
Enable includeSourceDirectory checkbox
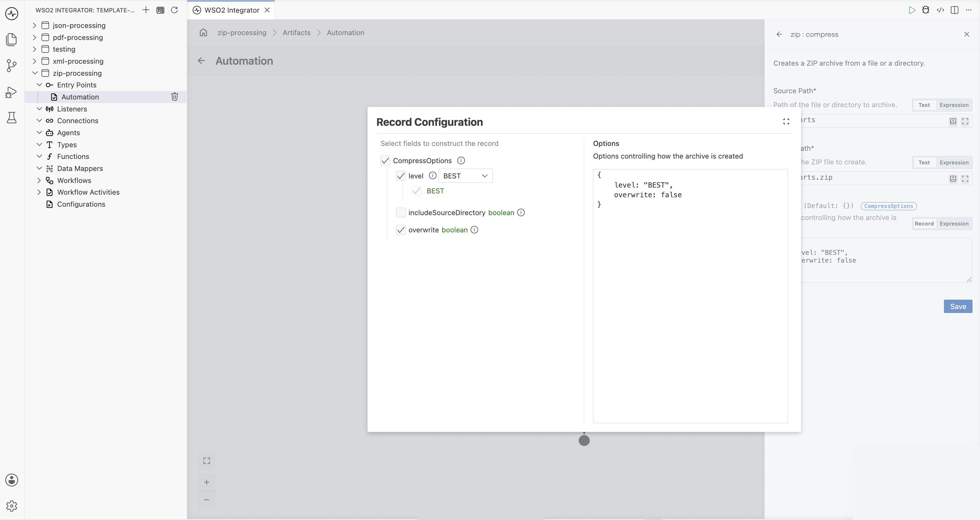[401, 212]
